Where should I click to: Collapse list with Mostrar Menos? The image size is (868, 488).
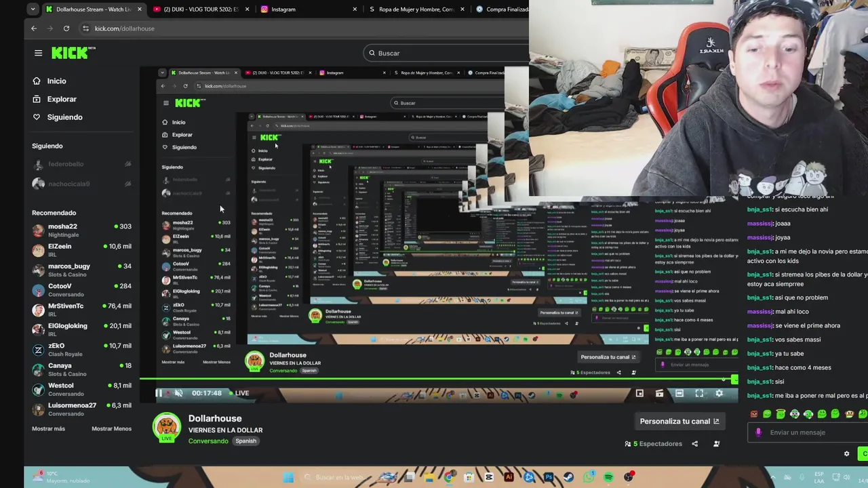point(111,428)
